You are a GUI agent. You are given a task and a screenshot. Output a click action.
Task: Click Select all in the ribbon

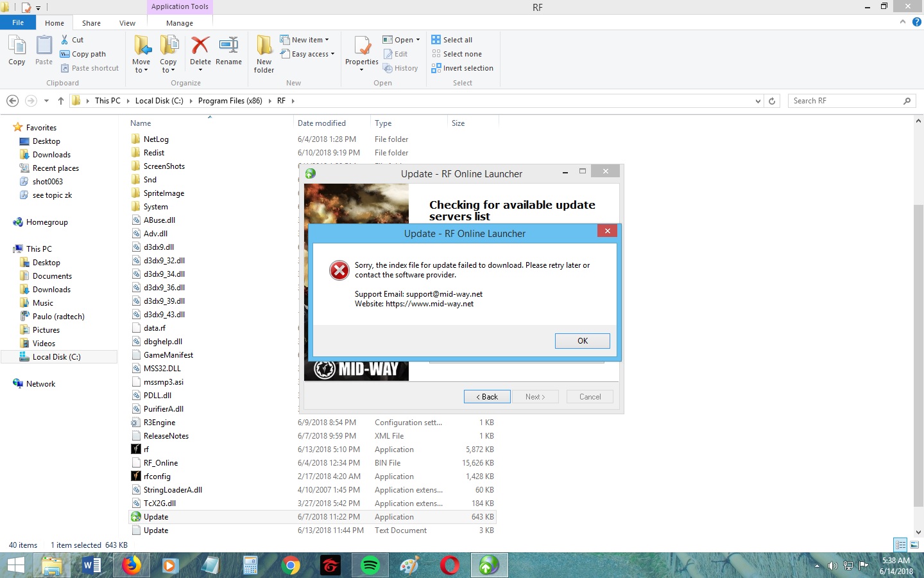[x=452, y=40]
